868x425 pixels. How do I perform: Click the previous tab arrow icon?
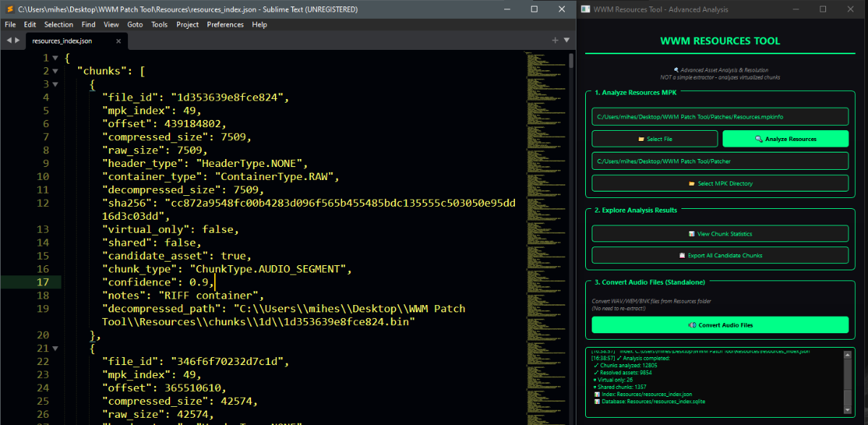click(9, 40)
